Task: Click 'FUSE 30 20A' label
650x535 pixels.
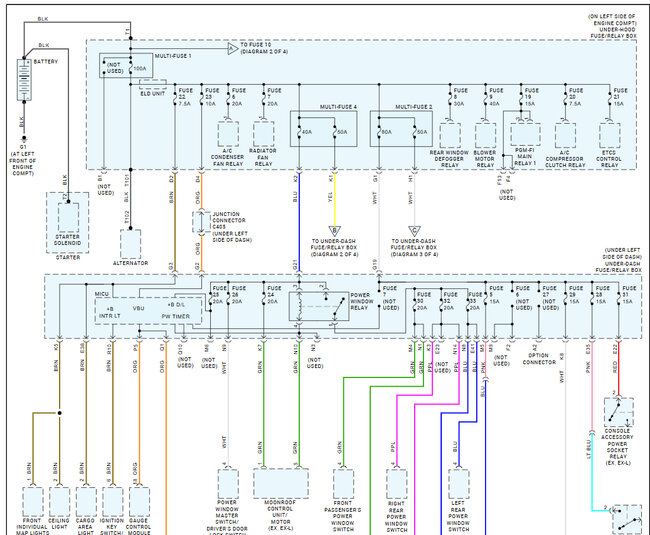Action: click(424, 301)
